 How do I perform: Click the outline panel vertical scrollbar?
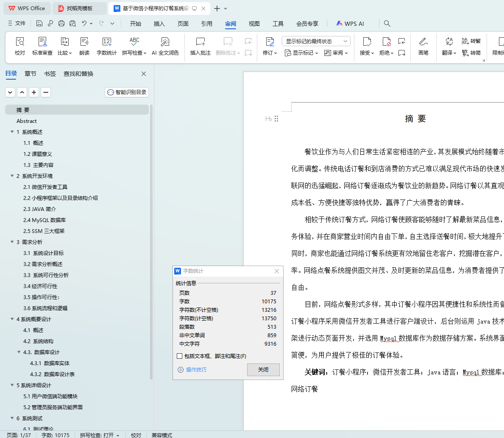pos(151,242)
